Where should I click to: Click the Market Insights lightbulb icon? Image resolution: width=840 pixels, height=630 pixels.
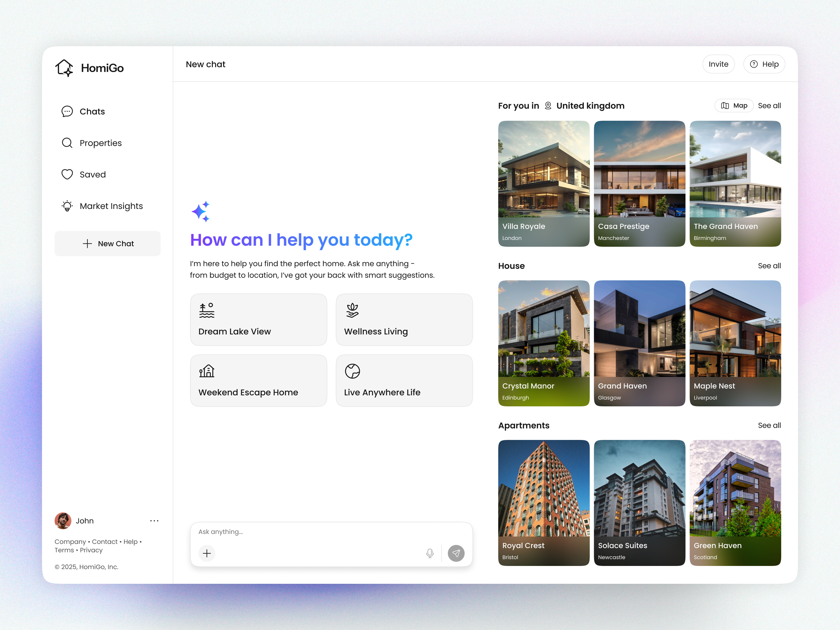[x=67, y=206]
